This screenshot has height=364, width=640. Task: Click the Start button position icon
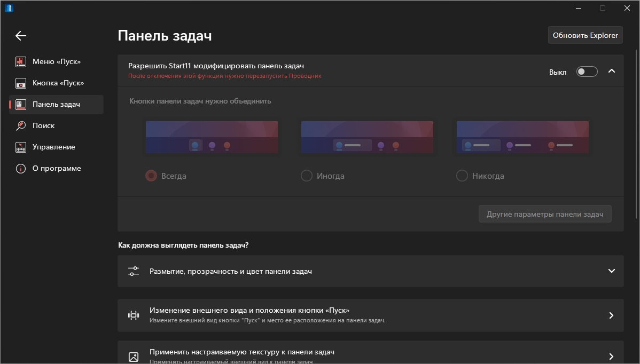pyautogui.click(x=134, y=315)
